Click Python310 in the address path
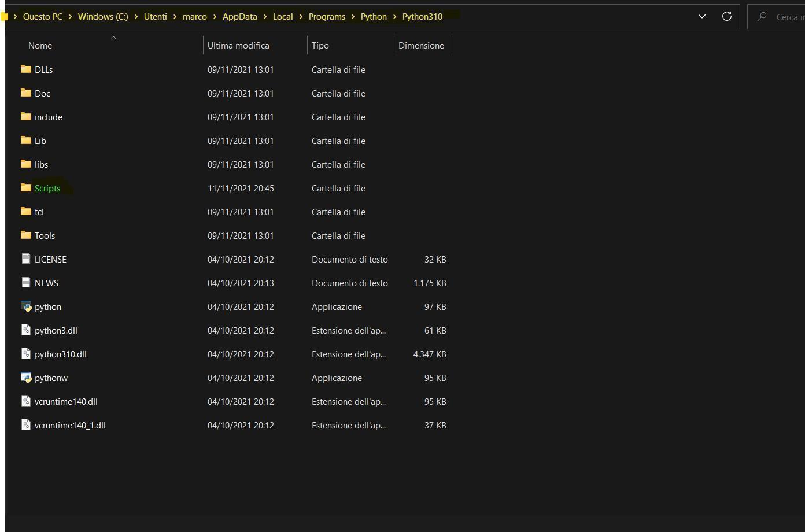Viewport: 805px width, 532px height. (x=422, y=17)
